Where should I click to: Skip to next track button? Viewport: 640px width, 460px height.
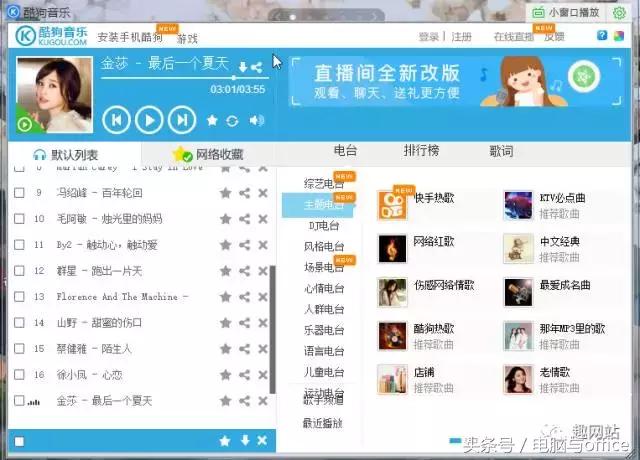point(182,120)
